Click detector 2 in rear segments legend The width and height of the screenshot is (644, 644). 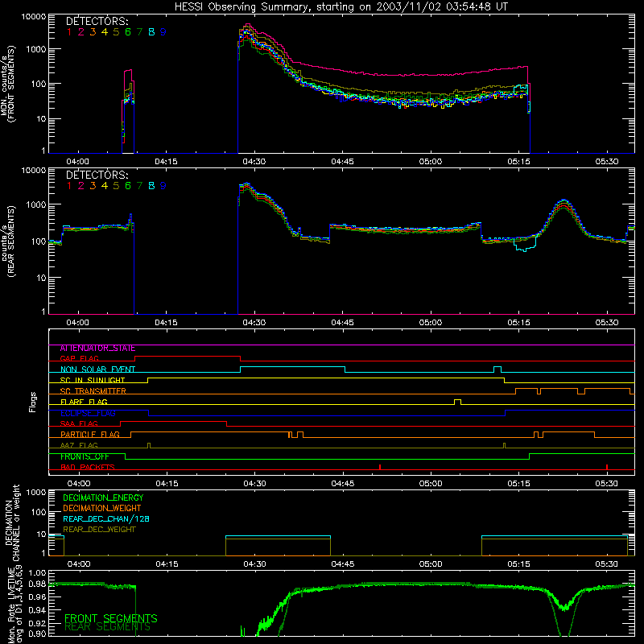[81, 186]
